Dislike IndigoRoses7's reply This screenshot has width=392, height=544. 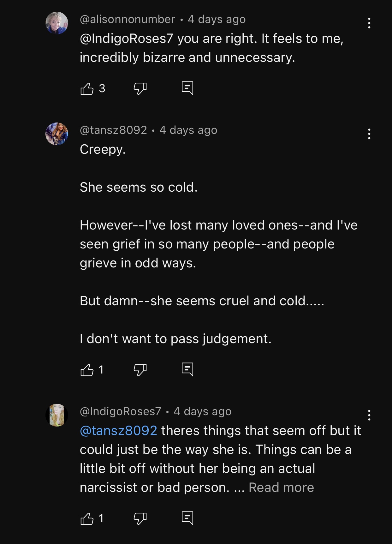(x=140, y=518)
